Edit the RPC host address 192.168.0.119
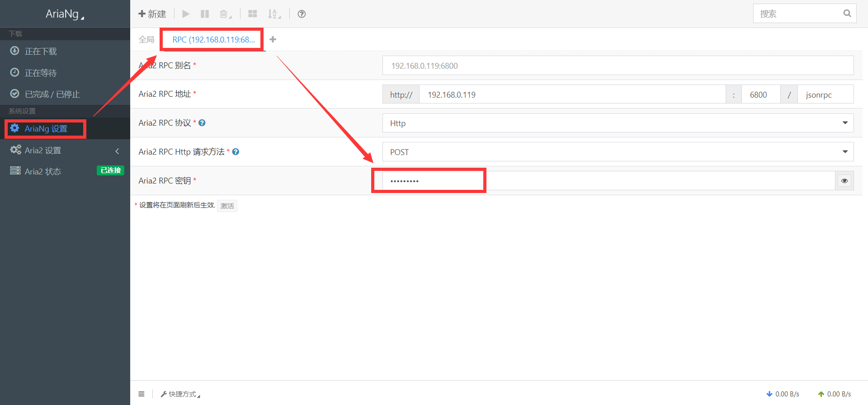This screenshot has height=405, width=868. click(572, 94)
